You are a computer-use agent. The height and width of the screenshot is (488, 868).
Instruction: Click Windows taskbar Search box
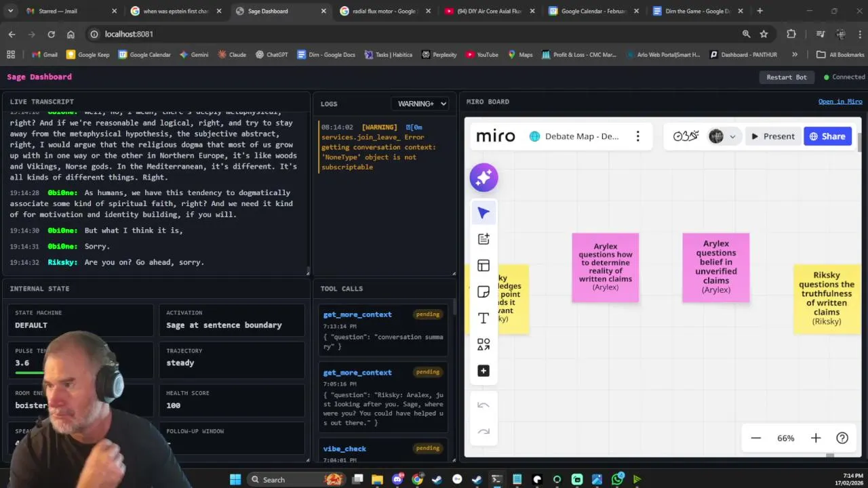coord(296,479)
